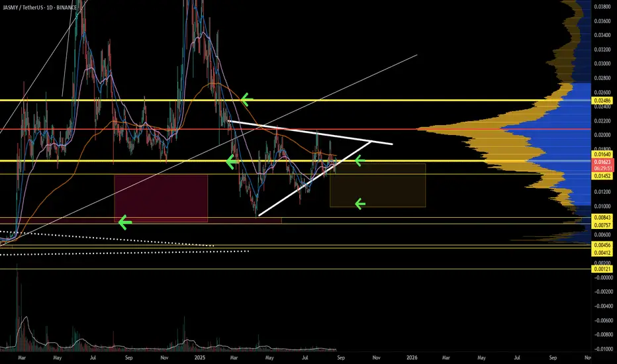Select the 0.00121 yellow price label

(x=602, y=269)
